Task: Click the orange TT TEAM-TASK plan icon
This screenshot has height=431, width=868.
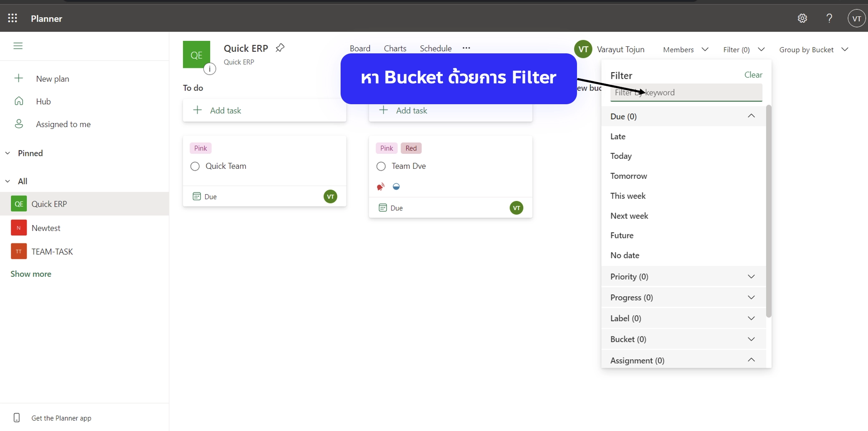Action: 19,251
